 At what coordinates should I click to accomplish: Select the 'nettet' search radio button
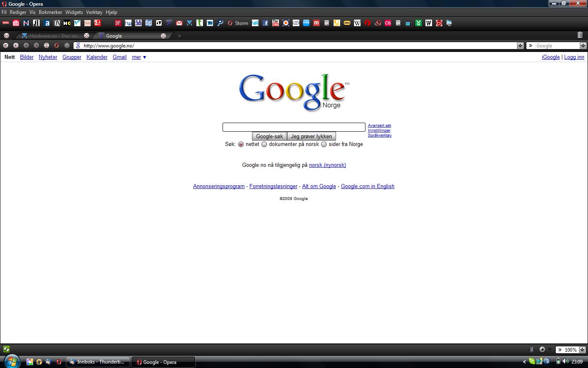click(241, 144)
